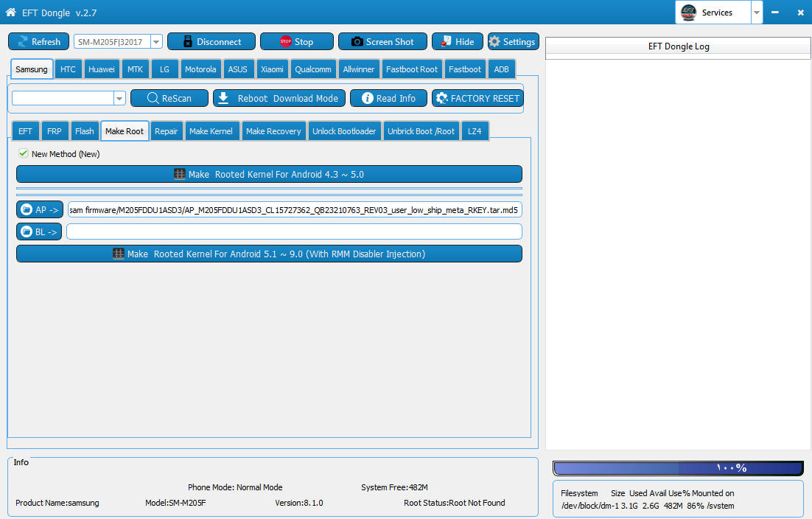Image resolution: width=812 pixels, height=519 pixels.
Task: Click the Hide button
Action: coord(458,41)
